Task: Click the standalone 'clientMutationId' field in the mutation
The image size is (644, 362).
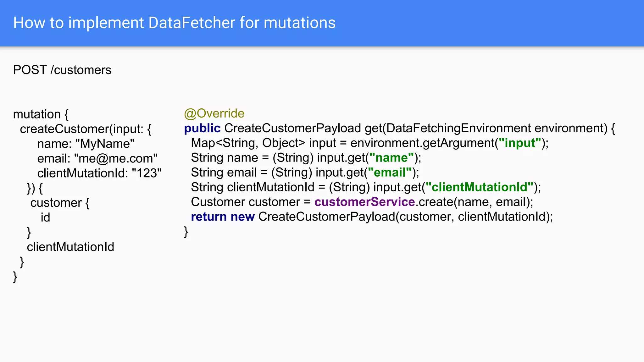Action: click(x=70, y=247)
